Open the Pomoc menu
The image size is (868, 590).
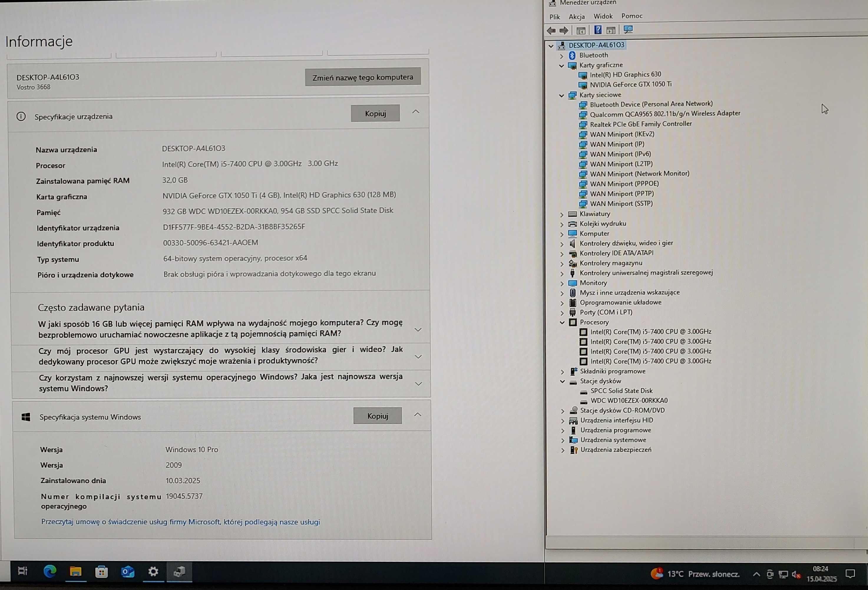[x=632, y=16]
